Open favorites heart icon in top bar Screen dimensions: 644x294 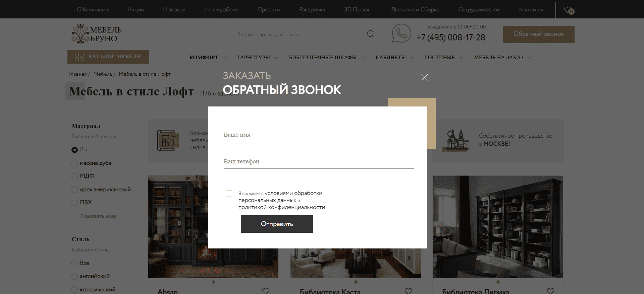(569, 10)
